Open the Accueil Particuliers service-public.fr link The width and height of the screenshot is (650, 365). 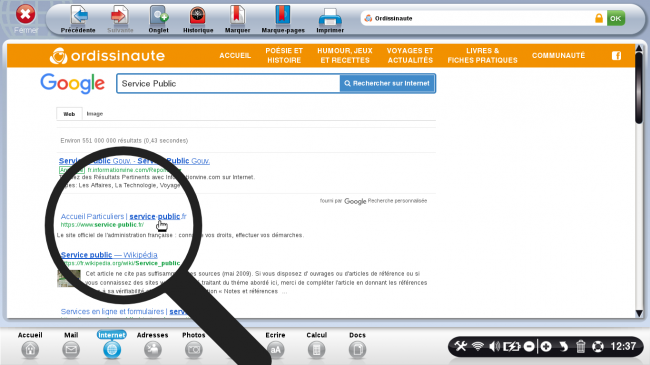(124, 216)
